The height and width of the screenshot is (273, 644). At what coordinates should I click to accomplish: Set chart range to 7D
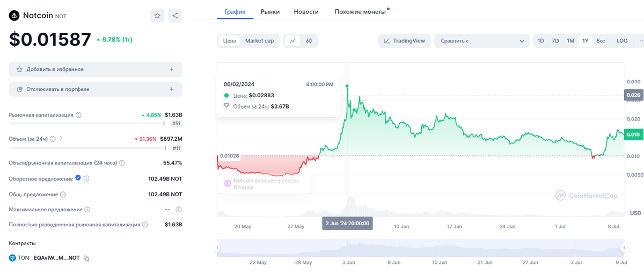(555, 41)
